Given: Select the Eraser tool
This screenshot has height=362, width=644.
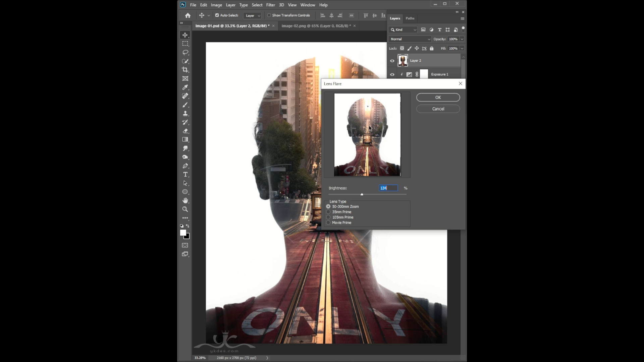Looking at the screenshot, I should pyautogui.click(x=185, y=131).
